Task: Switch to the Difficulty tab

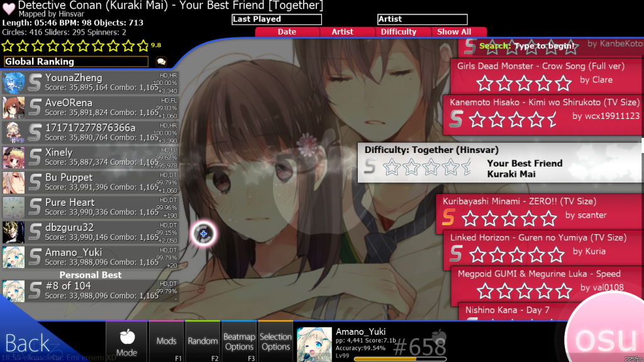Action: pyautogui.click(x=398, y=32)
